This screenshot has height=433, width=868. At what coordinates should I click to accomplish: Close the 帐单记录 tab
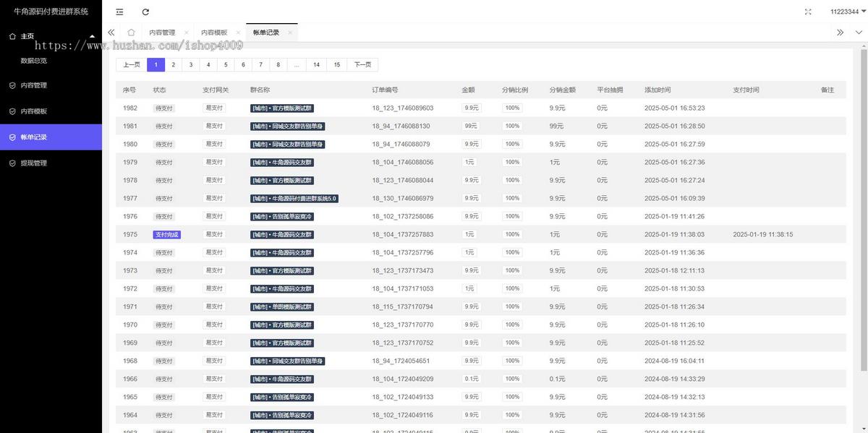(290, 33)
